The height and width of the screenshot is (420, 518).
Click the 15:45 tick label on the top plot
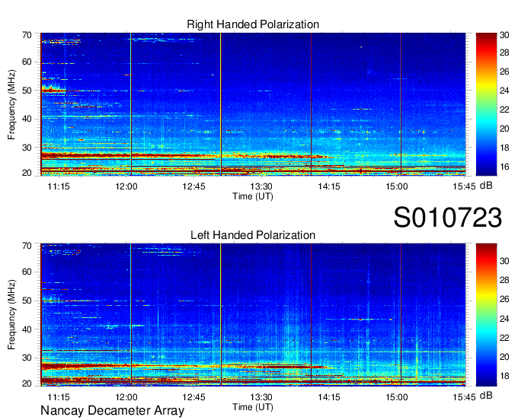464,186
